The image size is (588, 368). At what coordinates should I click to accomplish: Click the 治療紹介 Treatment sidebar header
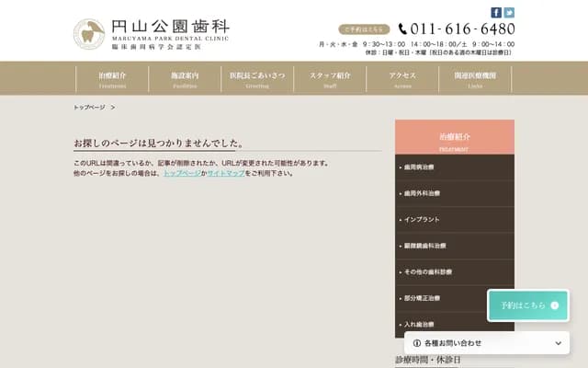(x=455, y=137)
